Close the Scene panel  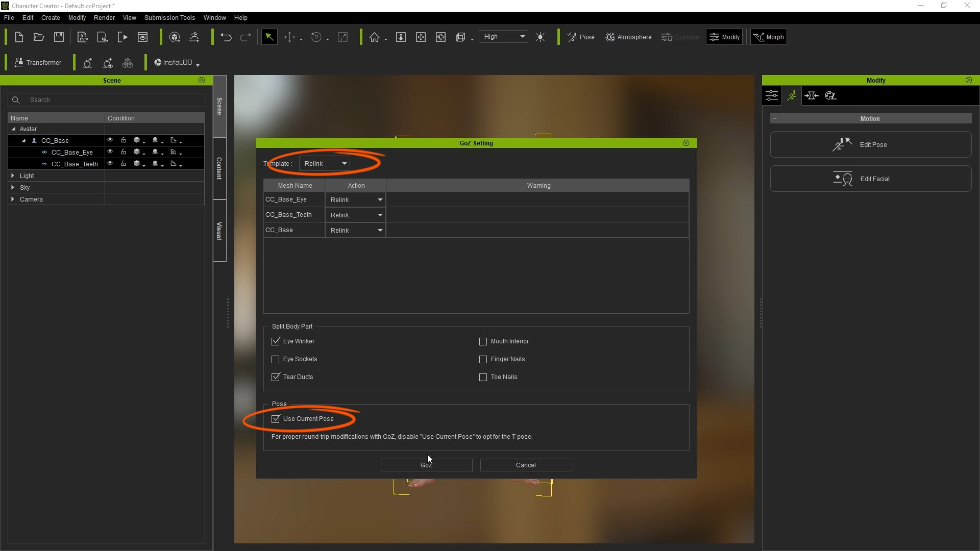pos(202,80)
